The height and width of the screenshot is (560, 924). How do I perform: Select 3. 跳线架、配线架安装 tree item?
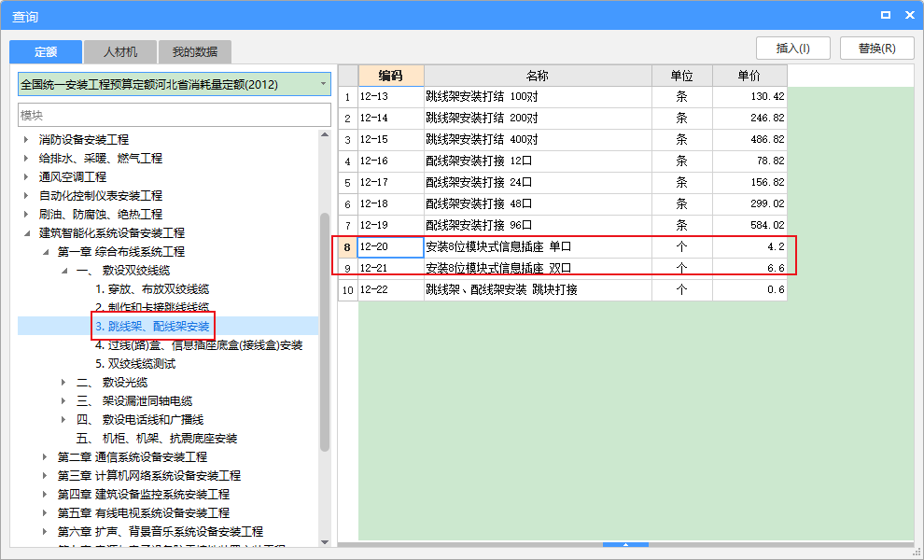click(x=152, y=327)
